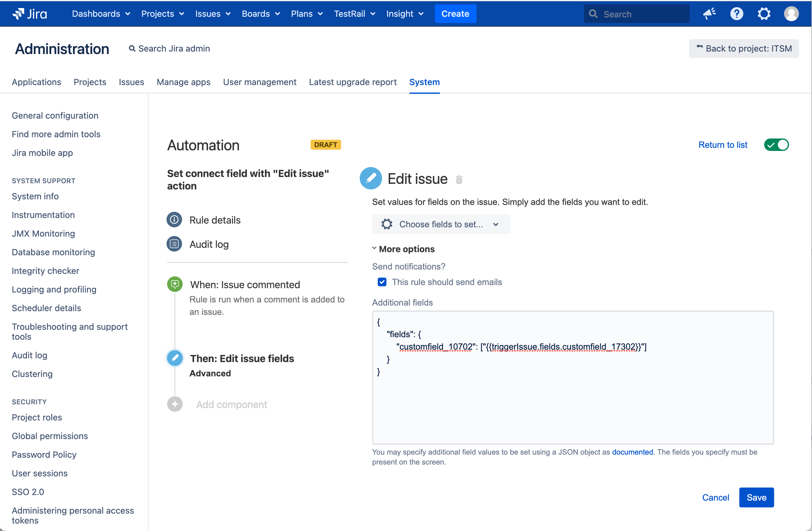Viewport: 812px width, 531px height.
Task: Expand the Dashboards menu
Action: (101, 14)
